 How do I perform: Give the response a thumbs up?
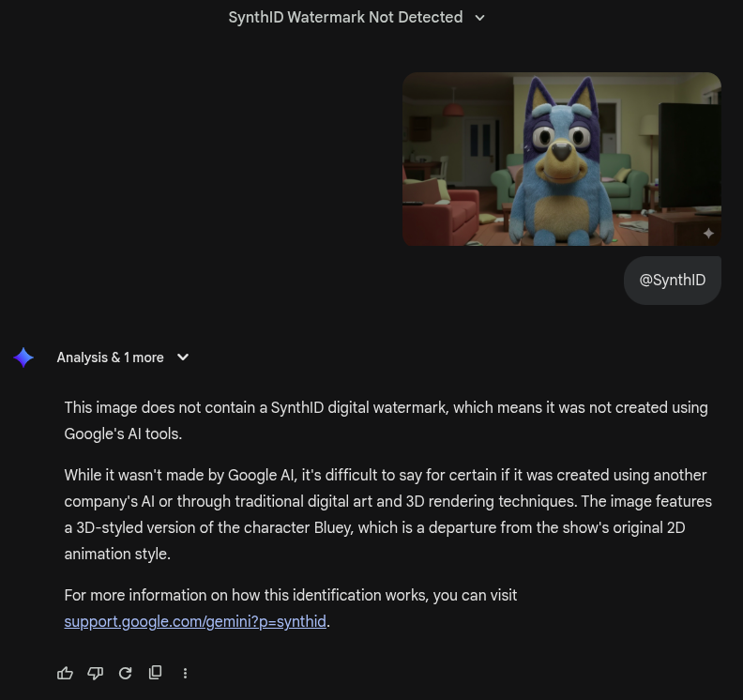coord(65,673)
